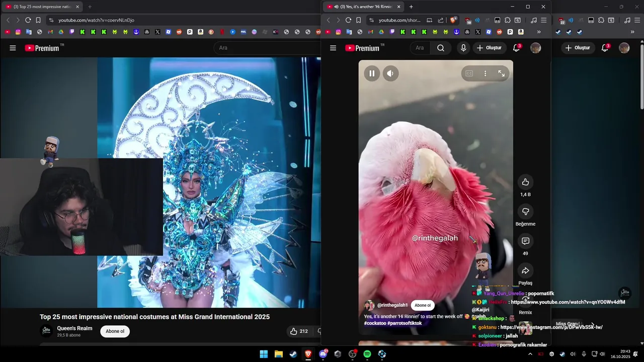Click the search magnifier button in Shorts window
644x362 pixels.
pyautogui.click(x=441, y=48)
